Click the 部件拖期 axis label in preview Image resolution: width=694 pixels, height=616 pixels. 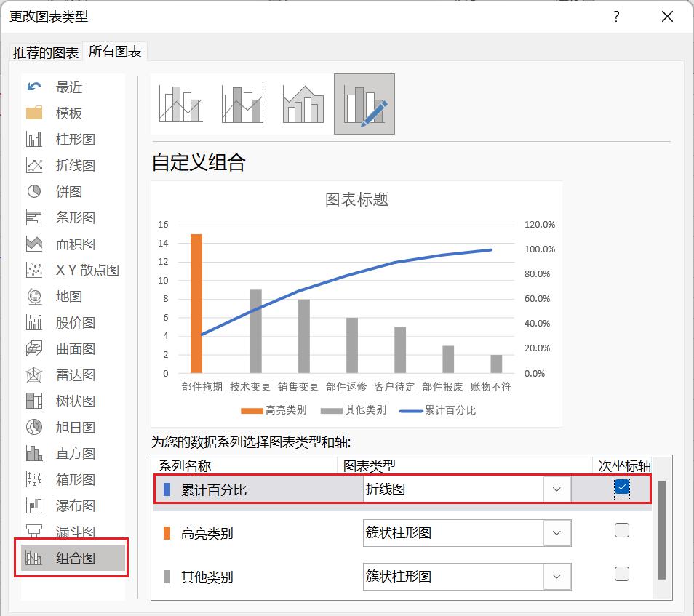point(202,387)
